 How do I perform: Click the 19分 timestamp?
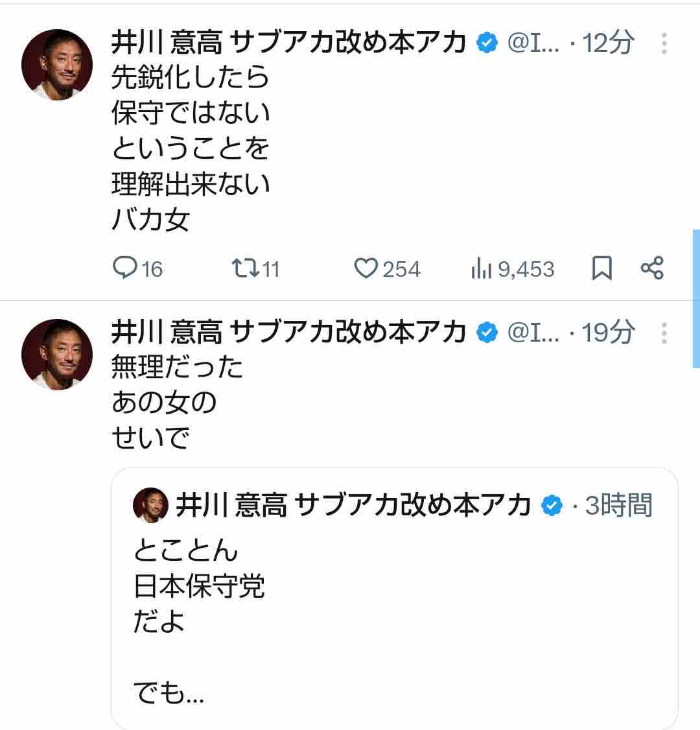coord(608,333)
